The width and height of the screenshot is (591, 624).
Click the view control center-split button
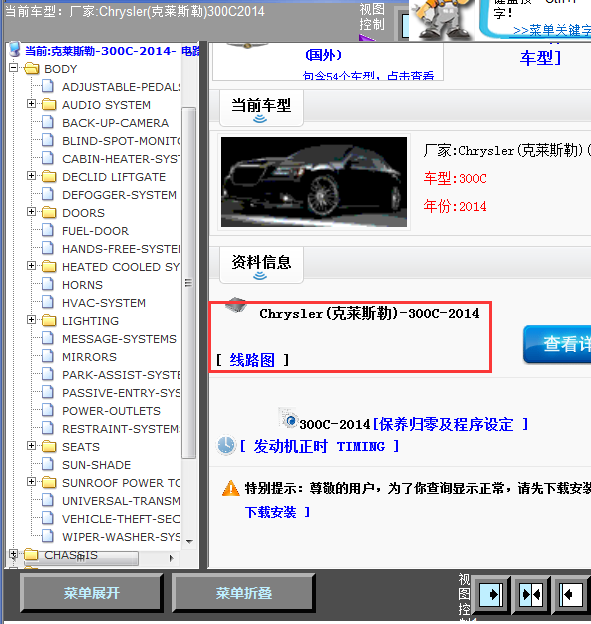coord(531,594)
